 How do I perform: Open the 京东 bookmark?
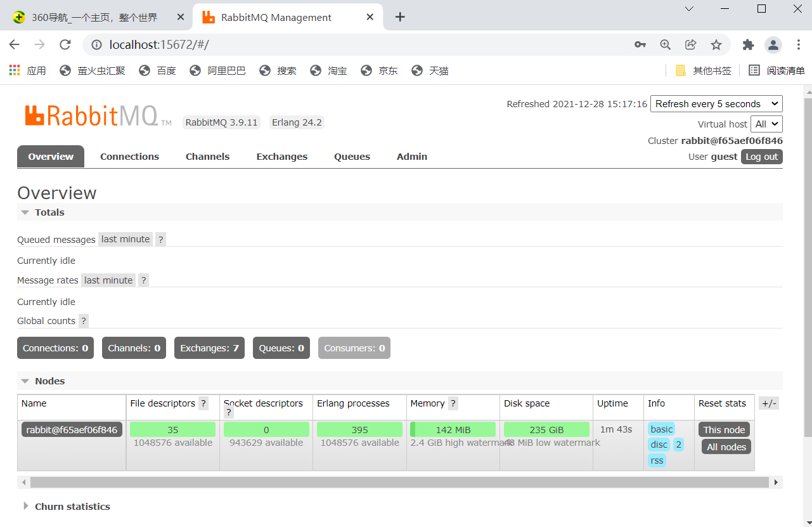(x=379, y=70)
